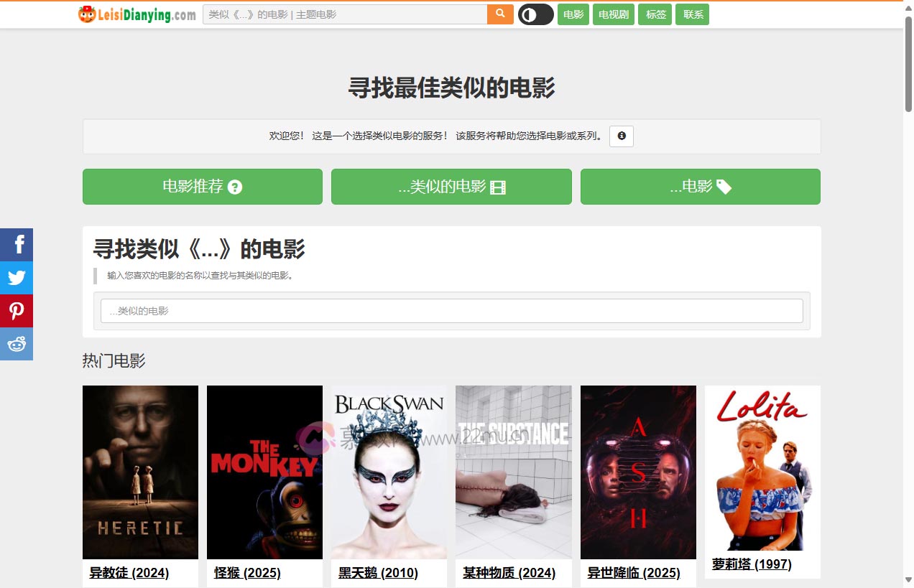Click the LeisiDianying.com site logo
The width and height of the screenshot is (914, 588).
[x=137, y=14]
